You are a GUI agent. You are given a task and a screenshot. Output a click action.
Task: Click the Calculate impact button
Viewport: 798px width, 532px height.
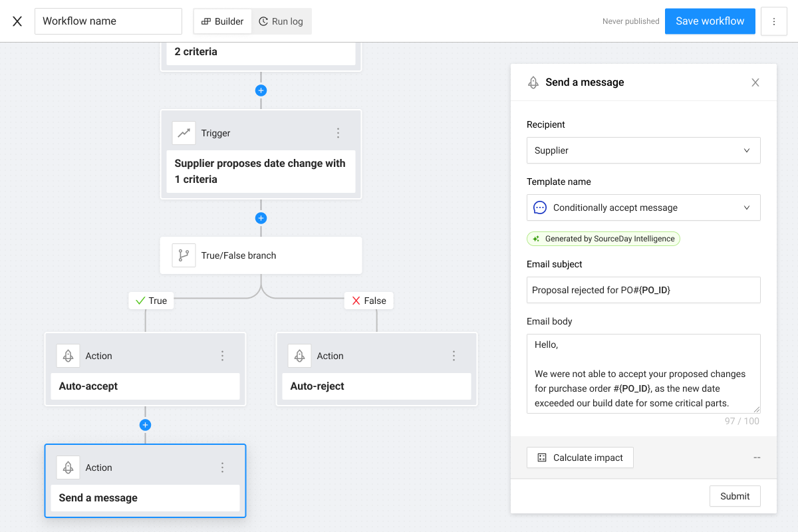pos(580,458)
